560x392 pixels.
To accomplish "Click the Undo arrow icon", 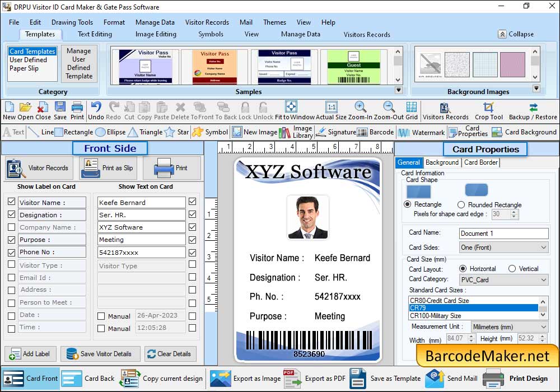I will 96,107.
